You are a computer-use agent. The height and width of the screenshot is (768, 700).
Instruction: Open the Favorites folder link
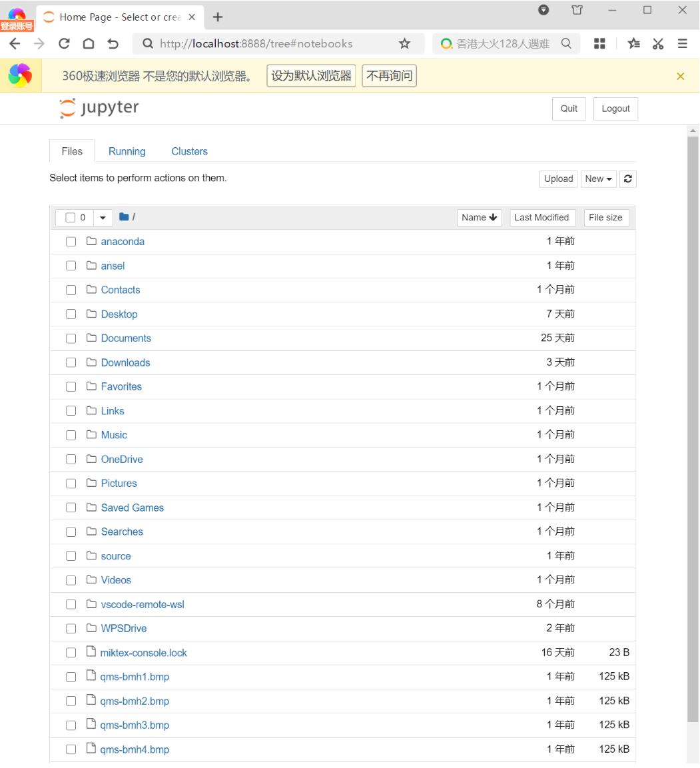tap(121, 387)
